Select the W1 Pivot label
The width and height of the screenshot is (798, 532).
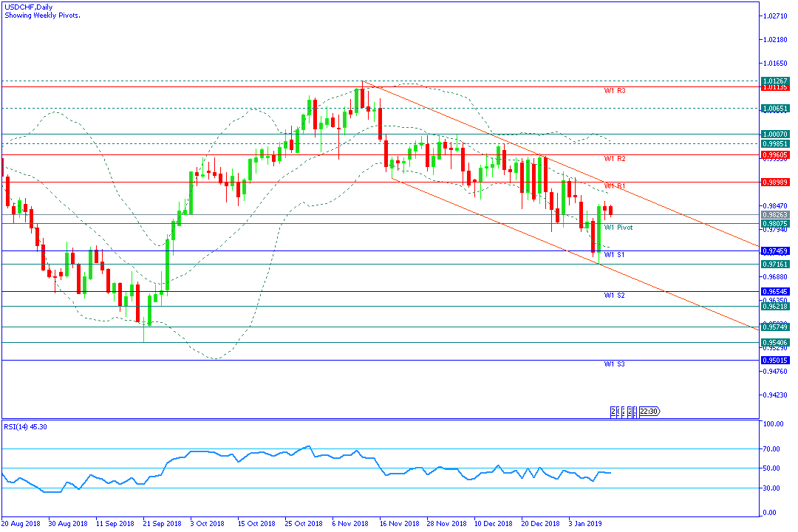(618, 228)
